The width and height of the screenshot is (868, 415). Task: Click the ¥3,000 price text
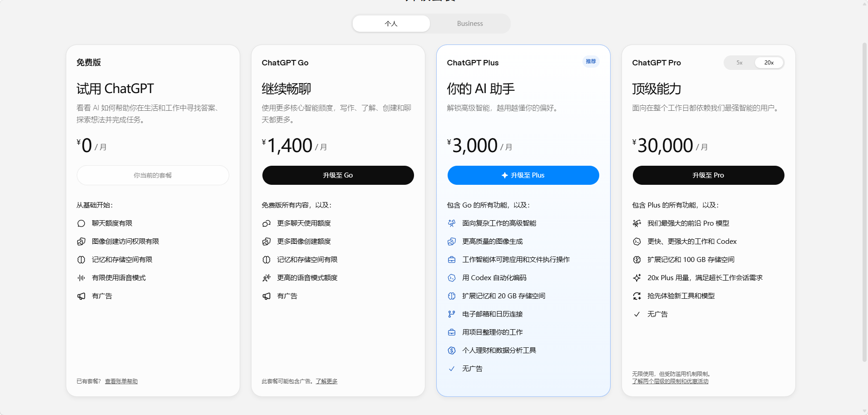(473, 146)
